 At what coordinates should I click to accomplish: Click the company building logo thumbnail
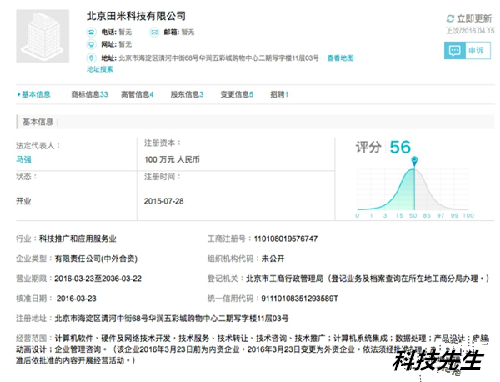coord(43,36)
